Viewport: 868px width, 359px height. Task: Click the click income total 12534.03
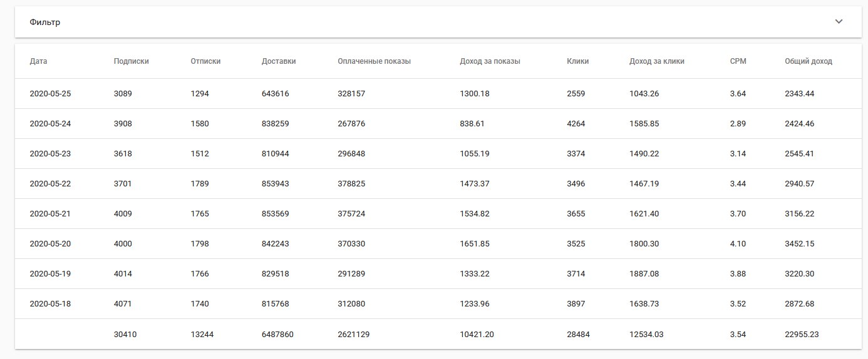646,335
